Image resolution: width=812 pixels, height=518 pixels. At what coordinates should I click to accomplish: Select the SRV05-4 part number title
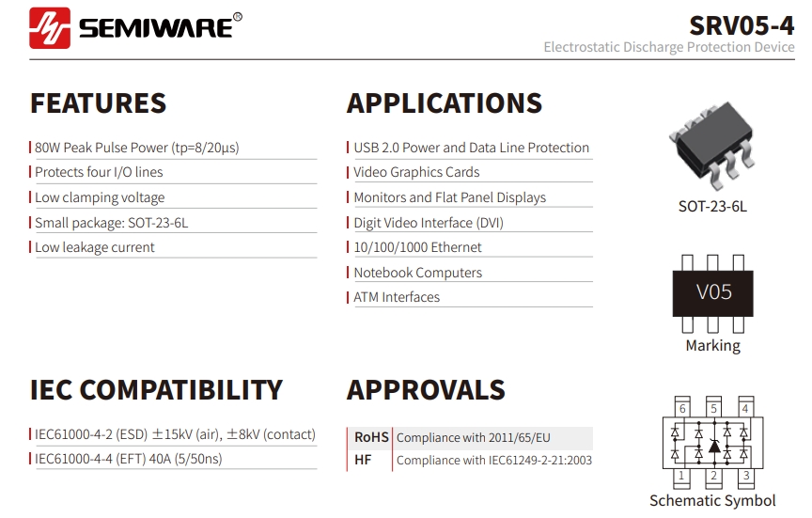pos(742,25)
